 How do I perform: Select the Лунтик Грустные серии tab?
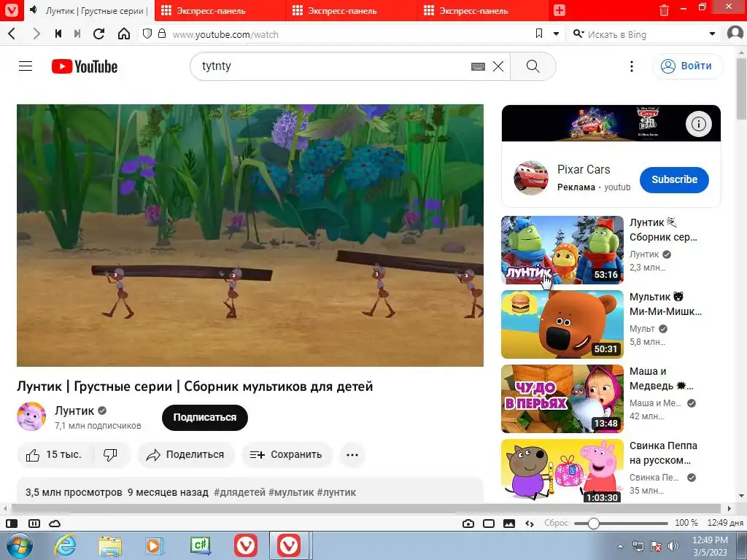pos(88,10)
